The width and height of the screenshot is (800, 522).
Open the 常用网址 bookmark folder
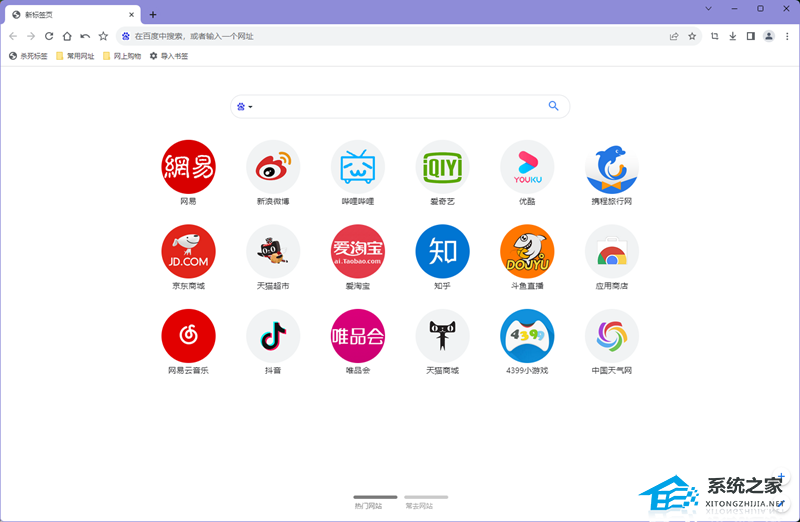point(75,56)
